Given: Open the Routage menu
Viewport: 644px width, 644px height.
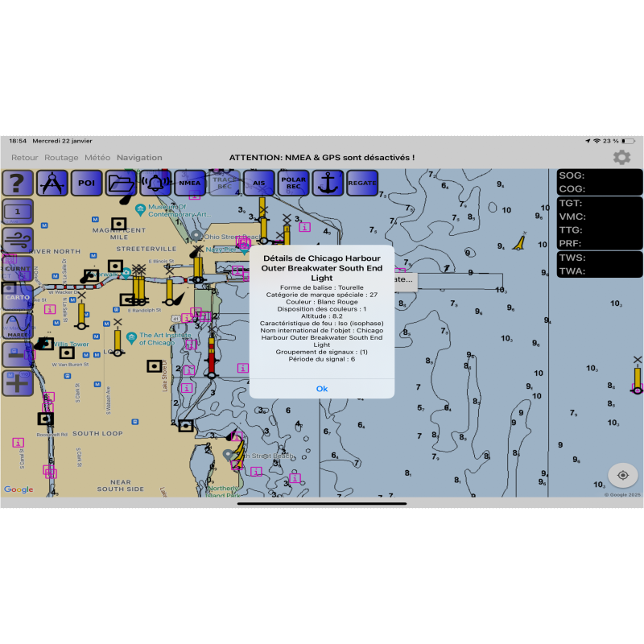Looking at the screenshot, I should [61, 158].
